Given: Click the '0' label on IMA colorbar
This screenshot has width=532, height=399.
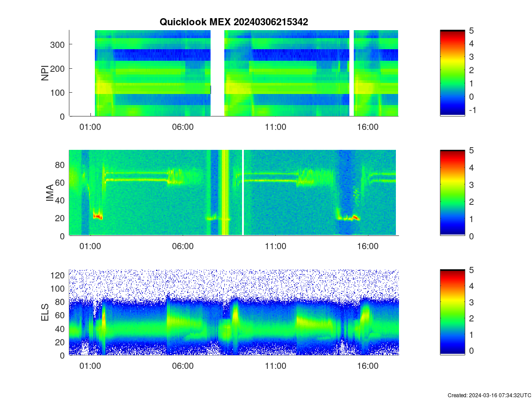Looking at the screenshot, I should (471, 236).
